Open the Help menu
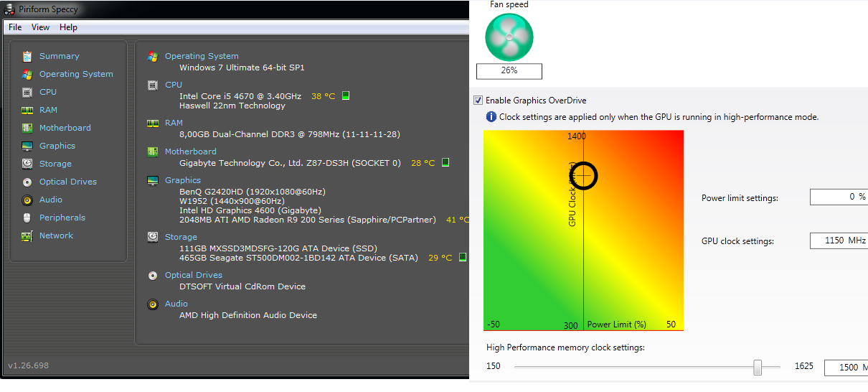Viewport: 868px width, 392px height. pos(69,27)
